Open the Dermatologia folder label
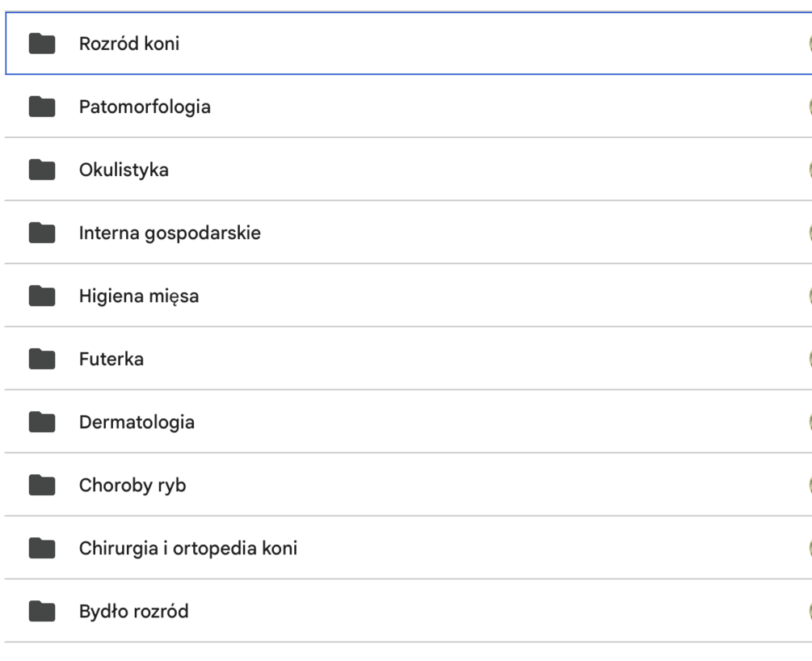The height and width of the screenshot is (661, 812). 137,422
